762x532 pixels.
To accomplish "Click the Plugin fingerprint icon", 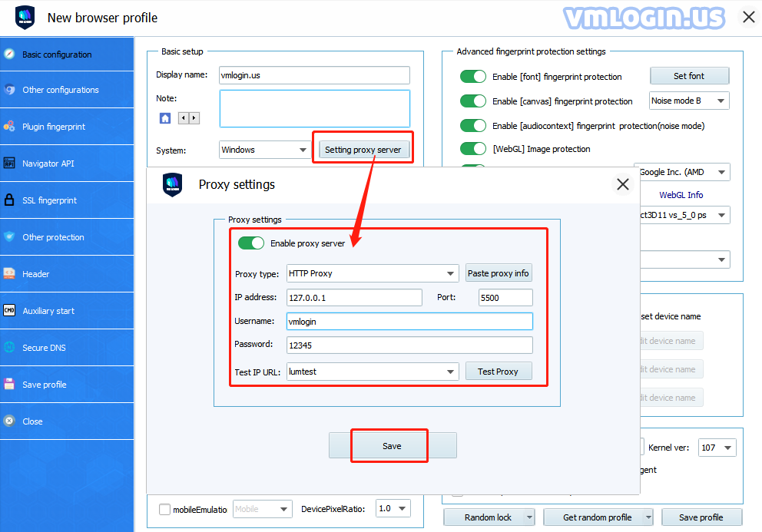I will [x=9, y=127].
